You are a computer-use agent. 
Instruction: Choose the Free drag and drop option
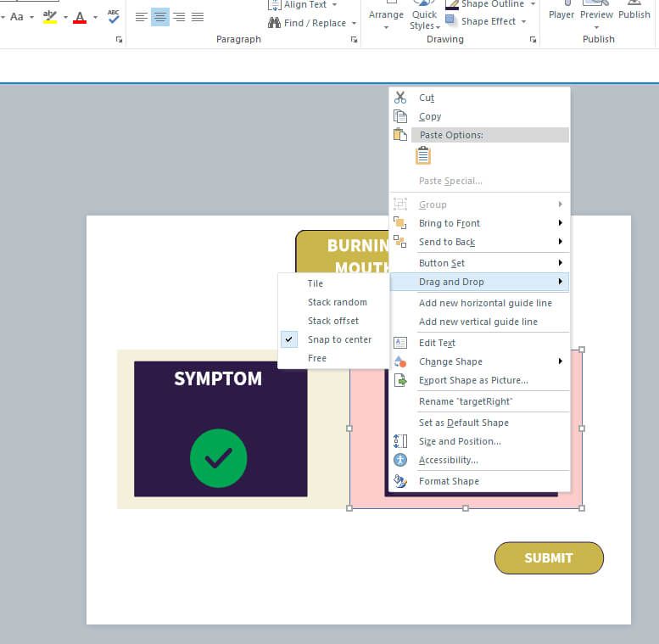[x=317, y=358]
